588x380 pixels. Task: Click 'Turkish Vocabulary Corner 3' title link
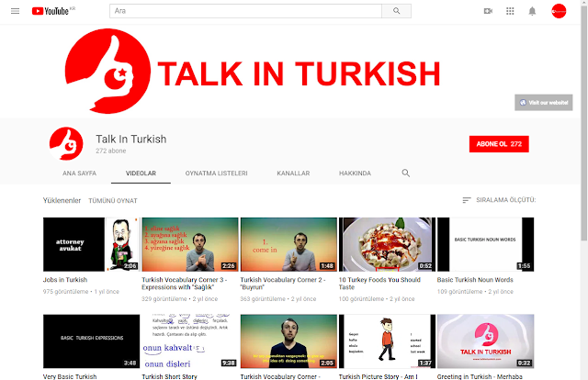tap(184, 284)
